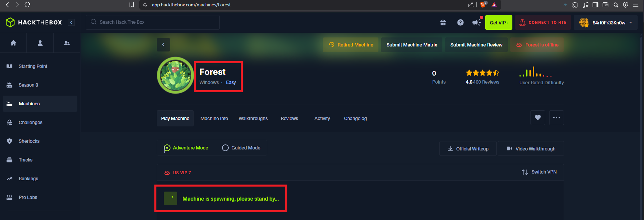644x220 pixels.
Task: Open the browser extensions puzzle icon
Action: [x=575, y=5]
